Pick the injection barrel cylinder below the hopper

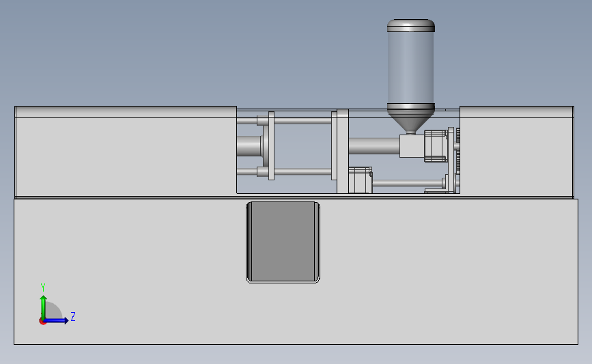373,145
